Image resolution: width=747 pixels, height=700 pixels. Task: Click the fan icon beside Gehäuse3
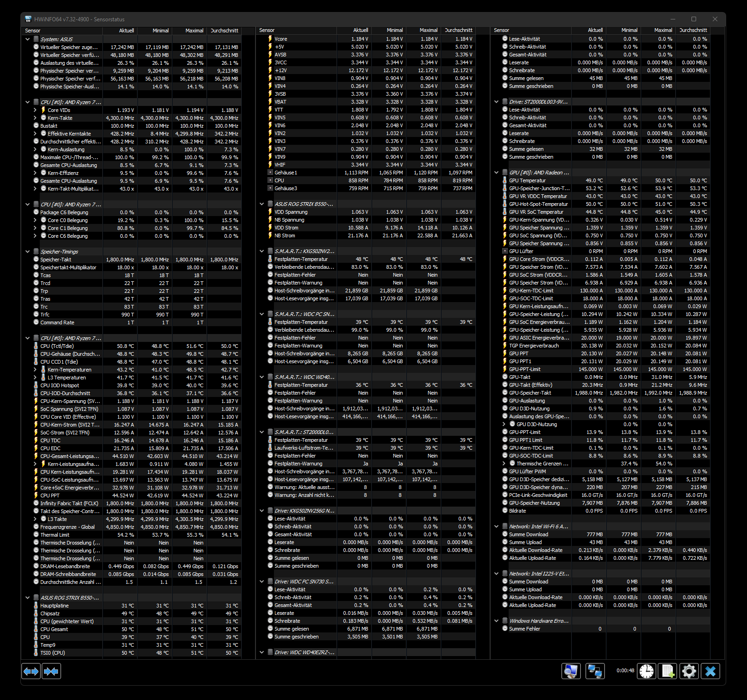coord(270,188)
